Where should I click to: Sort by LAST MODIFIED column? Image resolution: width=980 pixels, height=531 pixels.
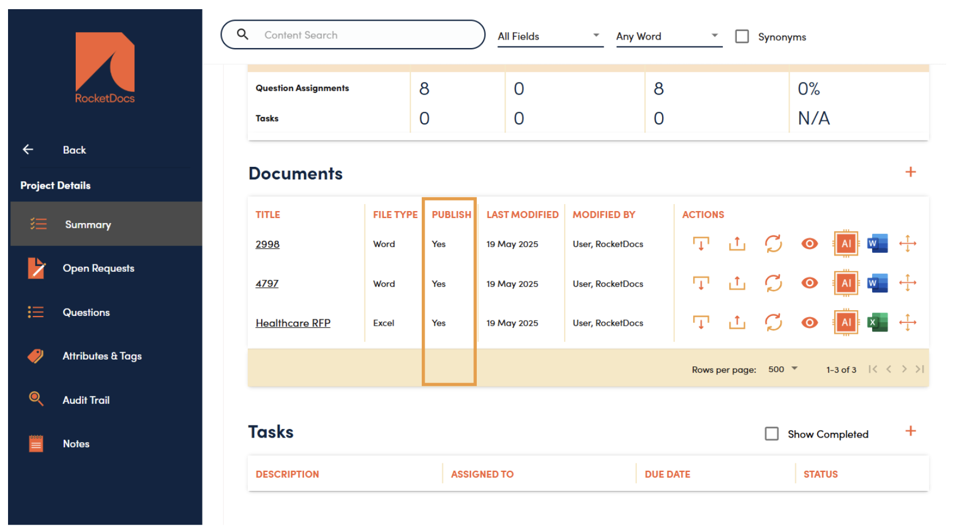pyautogui.click(x=523, y=214)
